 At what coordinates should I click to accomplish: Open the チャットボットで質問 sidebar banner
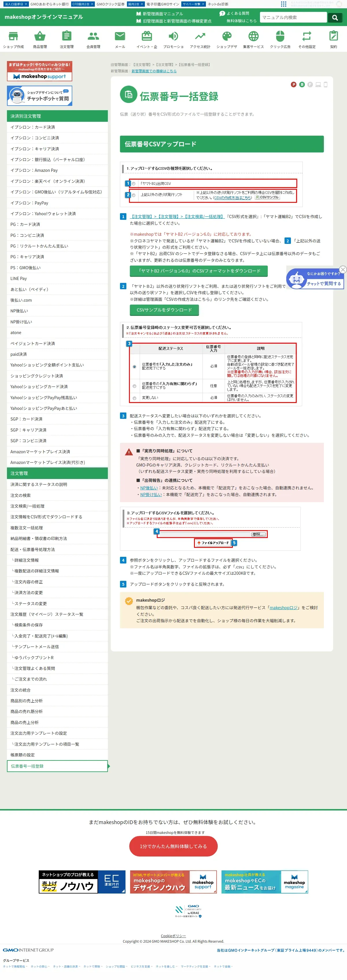[40, 95]
